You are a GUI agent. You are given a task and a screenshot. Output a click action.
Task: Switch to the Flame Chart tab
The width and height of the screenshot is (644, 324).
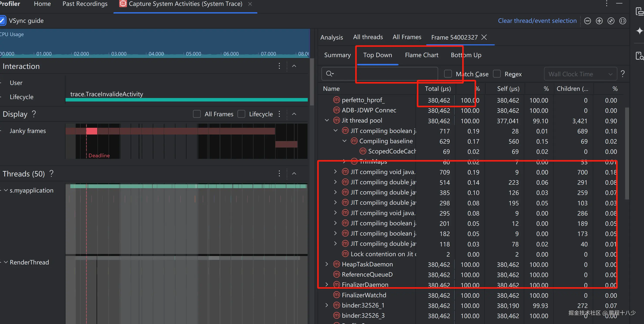click(421, 55)
